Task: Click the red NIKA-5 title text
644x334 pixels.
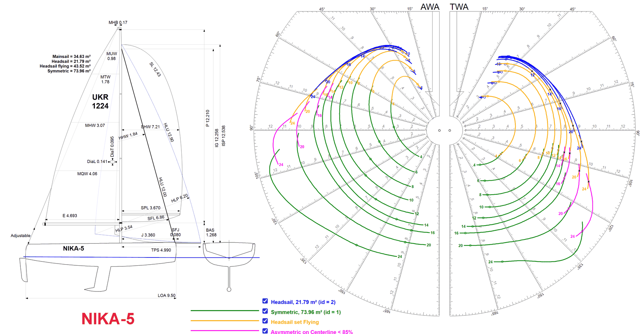Action: point(108,319)
